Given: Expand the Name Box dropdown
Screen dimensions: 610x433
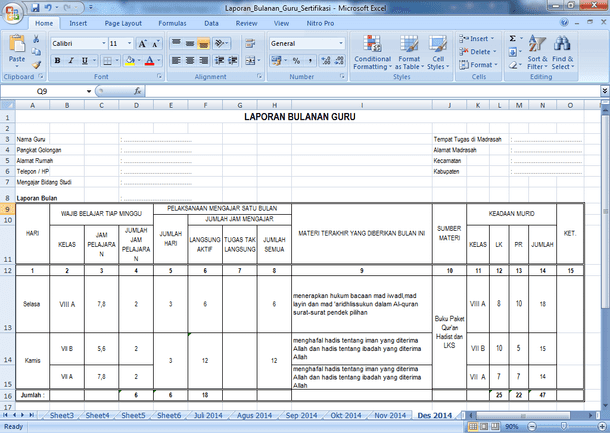Looking at the screenshot, I should (89, 91).
